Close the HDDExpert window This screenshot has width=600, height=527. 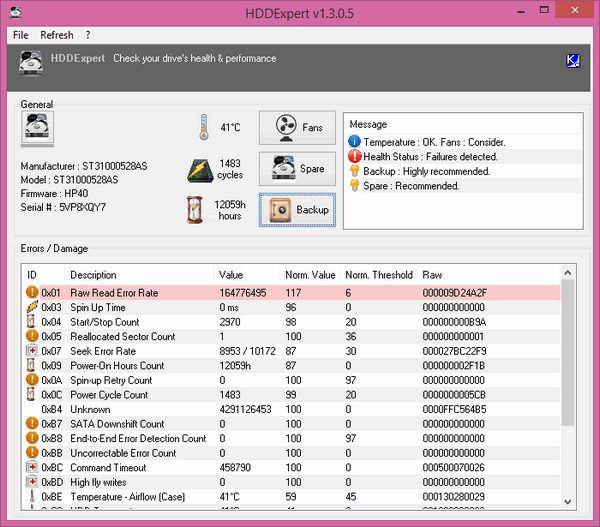click(574, 10)
